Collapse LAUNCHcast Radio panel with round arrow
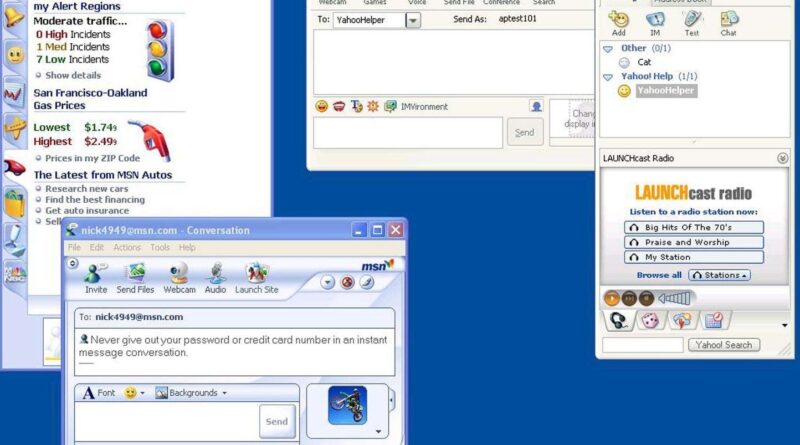Screen dimensions: 800x445 pos(783,158)
